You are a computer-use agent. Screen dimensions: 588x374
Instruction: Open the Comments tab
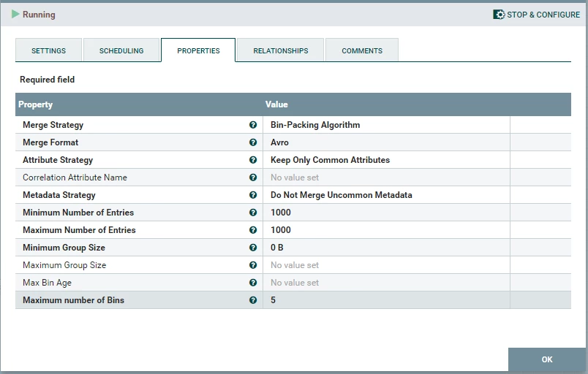(362, 50)
